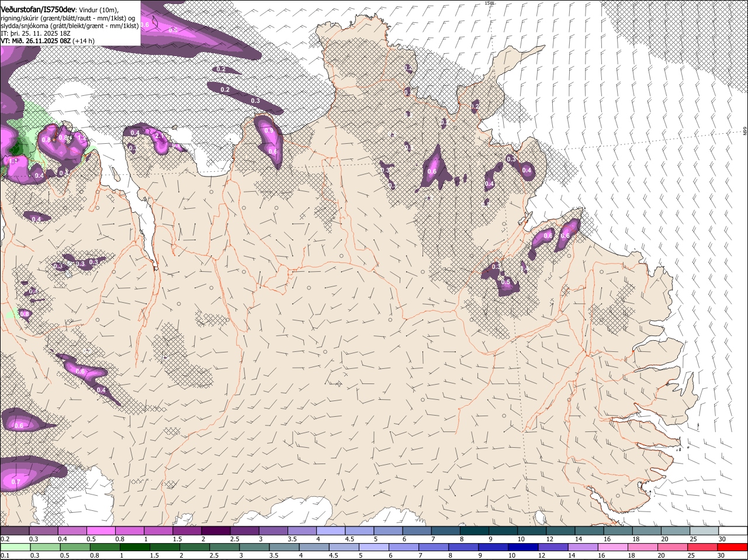This screenshot has width=748, height=560.
Task: Select lower legend swatch between 3.5 and 4
Action: [285, 547]
